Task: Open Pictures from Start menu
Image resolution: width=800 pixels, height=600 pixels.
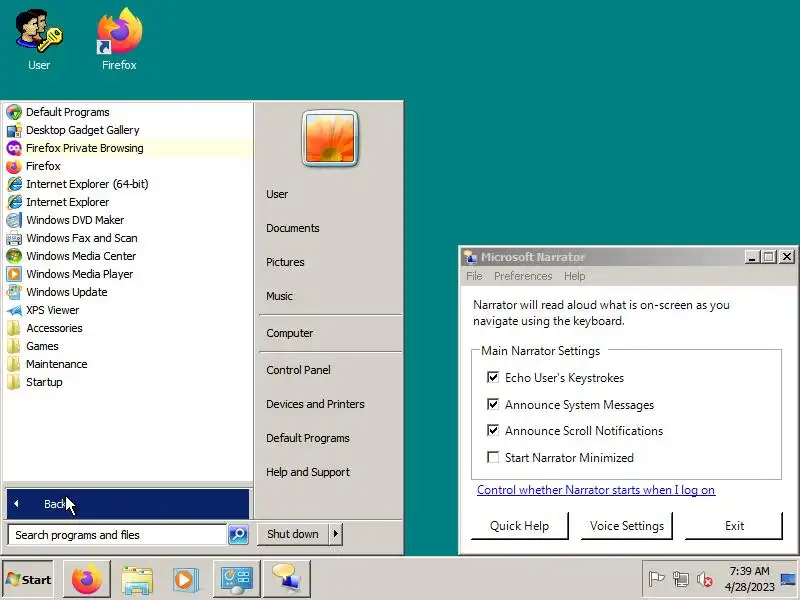Action: (285, 262)
